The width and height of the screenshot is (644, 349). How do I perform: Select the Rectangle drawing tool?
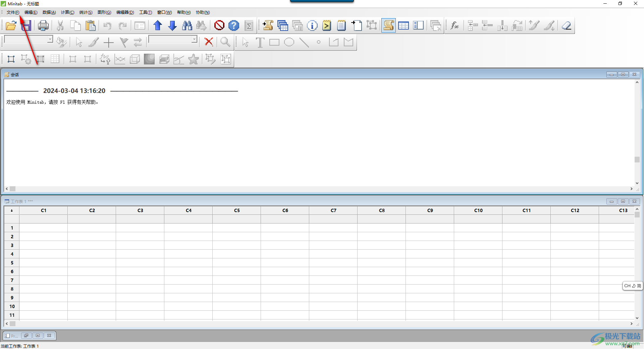tap(274, 42)
